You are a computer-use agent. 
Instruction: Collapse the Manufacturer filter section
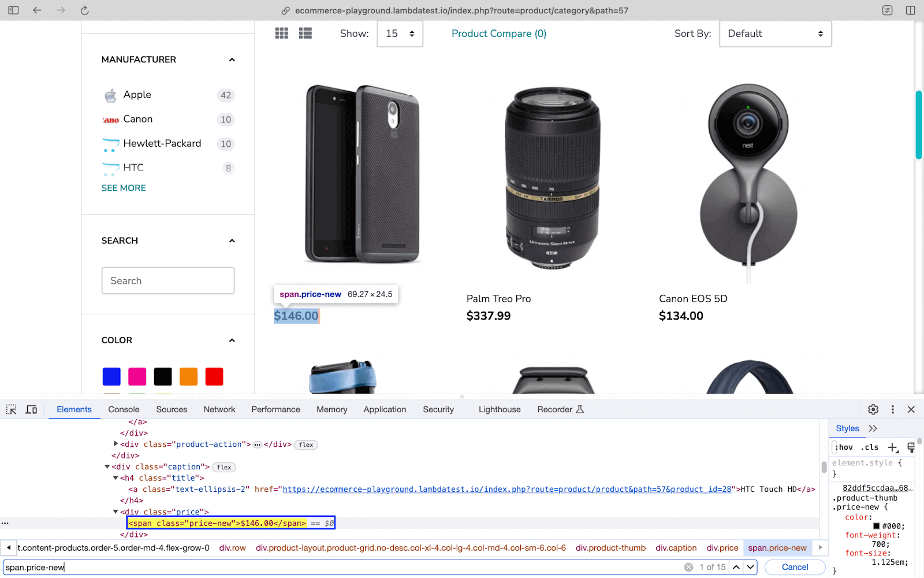(x=232, y=60)
